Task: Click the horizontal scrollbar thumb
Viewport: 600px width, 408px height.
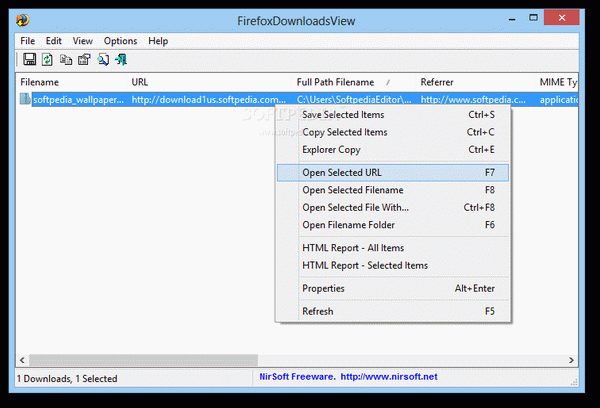Action: point(143,360)
